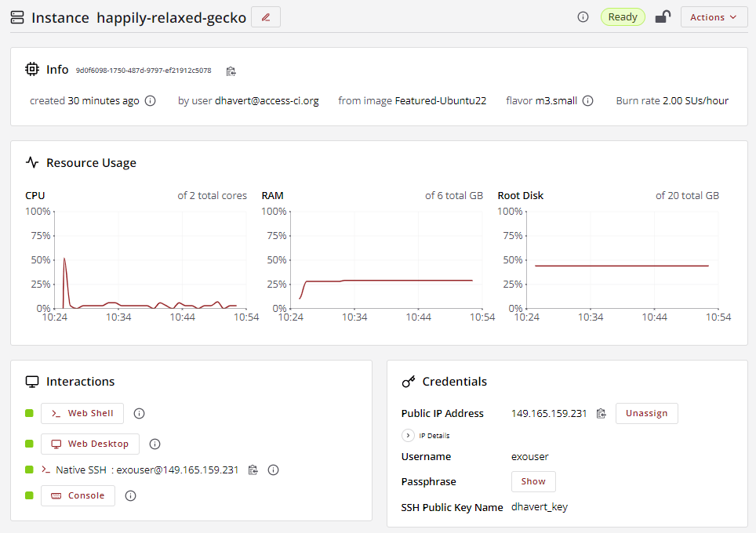756x533 pixels.
Task: View info about Console interaction
Action: point(131,495)
